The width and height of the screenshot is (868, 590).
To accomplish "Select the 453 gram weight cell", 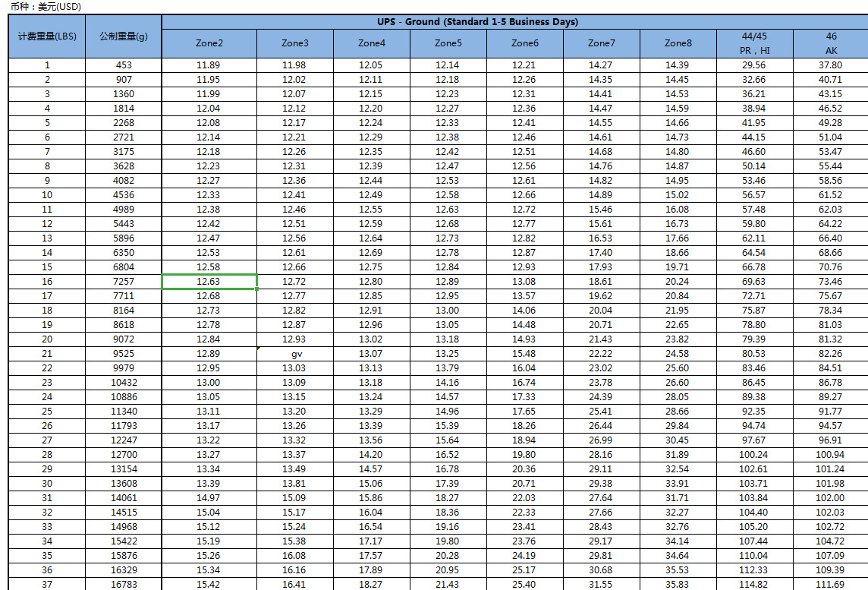I will coord(124,65).
